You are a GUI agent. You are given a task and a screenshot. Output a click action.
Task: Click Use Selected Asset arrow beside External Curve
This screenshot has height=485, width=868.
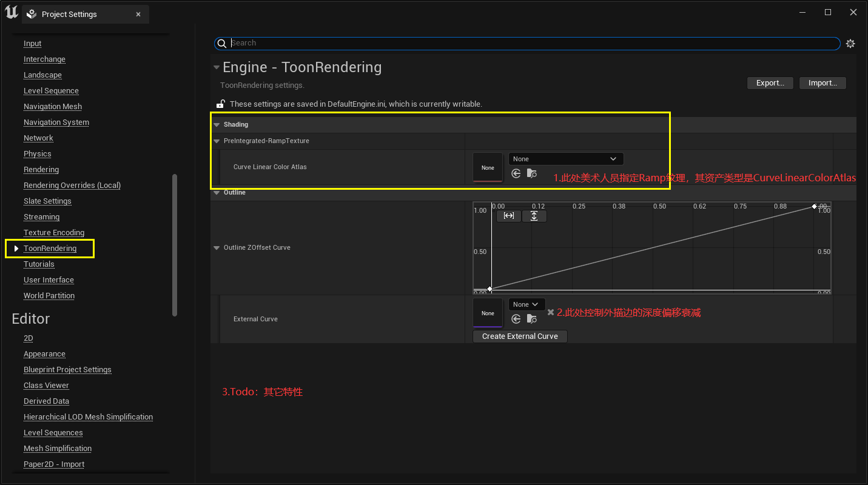pyautogui.click(x=516, y=318)
